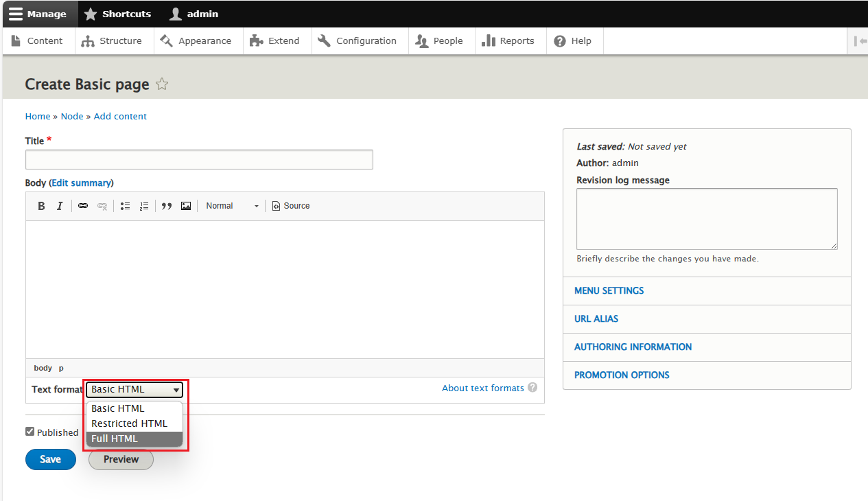Open the People menu item
This screenshot has width=868, height=501.
[x=439, y=41]
